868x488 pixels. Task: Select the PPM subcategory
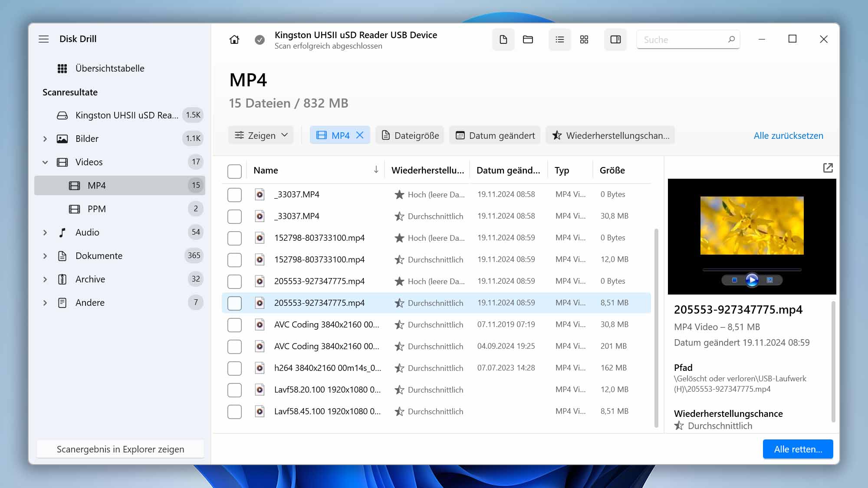pyautogui.click(x=119, y=209)
